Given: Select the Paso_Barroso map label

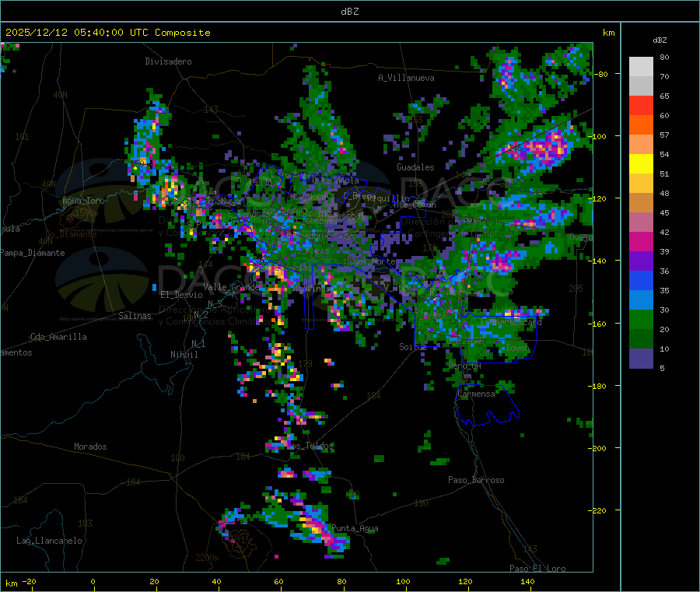Looking at the screenshot, I should click(x=476, y=480).
